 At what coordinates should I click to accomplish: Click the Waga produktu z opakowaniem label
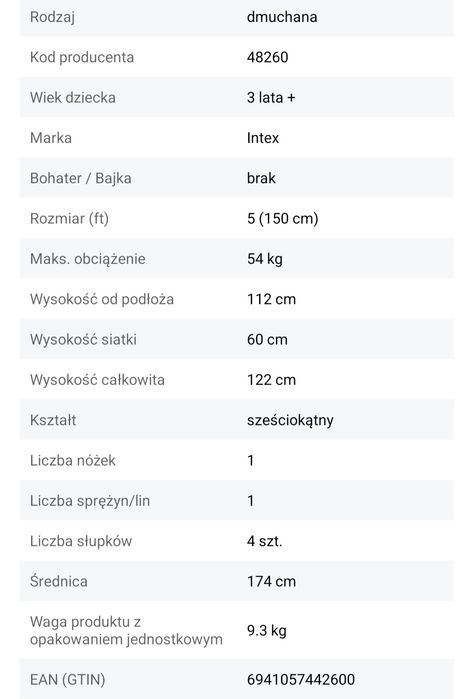[126, 630]
